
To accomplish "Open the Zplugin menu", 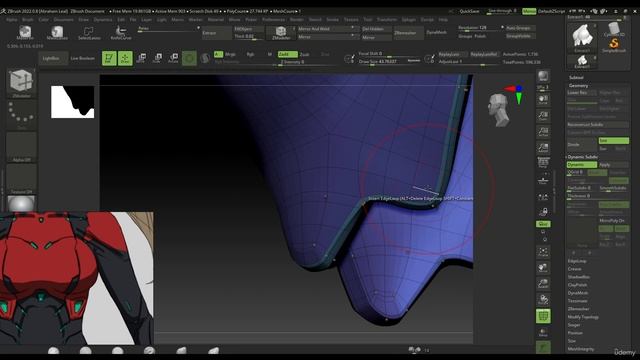I will click(408, 20).
